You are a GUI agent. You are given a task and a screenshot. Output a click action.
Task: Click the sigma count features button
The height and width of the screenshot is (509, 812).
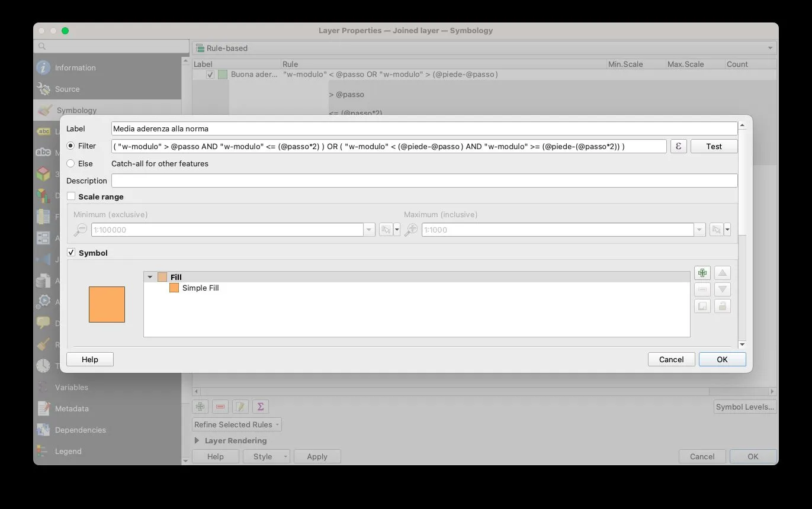(x=260, y=407)
